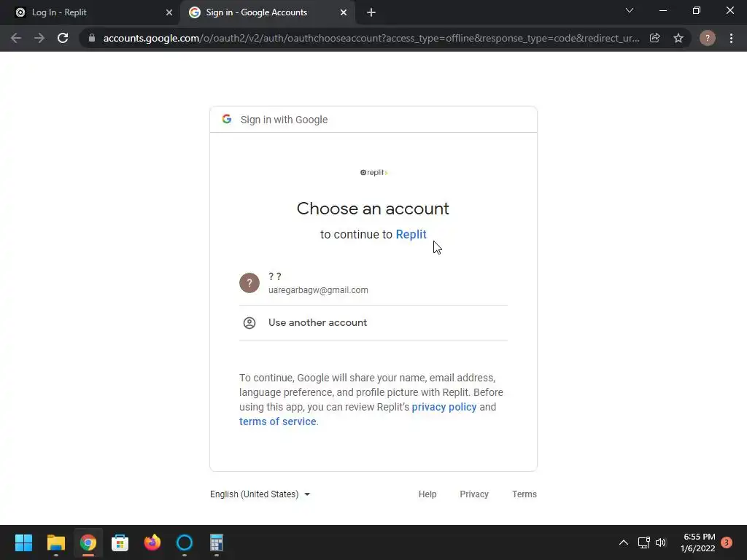Viewport: 747px width, 560px height.
Task: Click the Google G logo in header
Action: [x=227, y=119]
